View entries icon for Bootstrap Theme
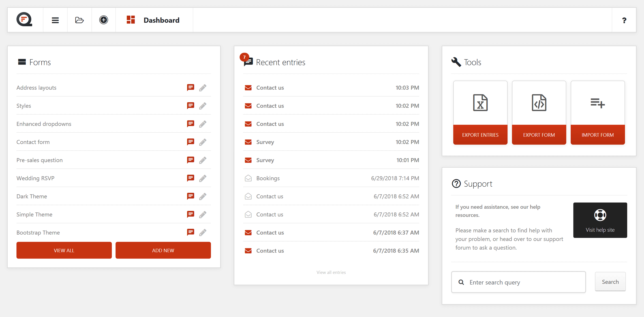 (x=190, y=233)
